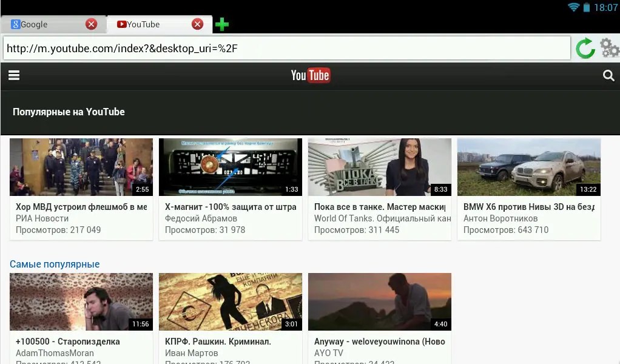
Task: Open the Wi-Fi status icon
Action: (573, 7)
